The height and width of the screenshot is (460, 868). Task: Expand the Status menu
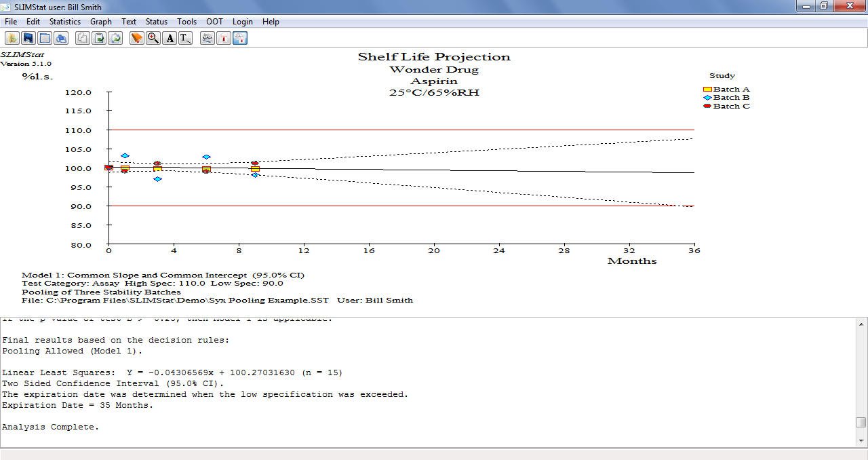[x=156, y=21]
